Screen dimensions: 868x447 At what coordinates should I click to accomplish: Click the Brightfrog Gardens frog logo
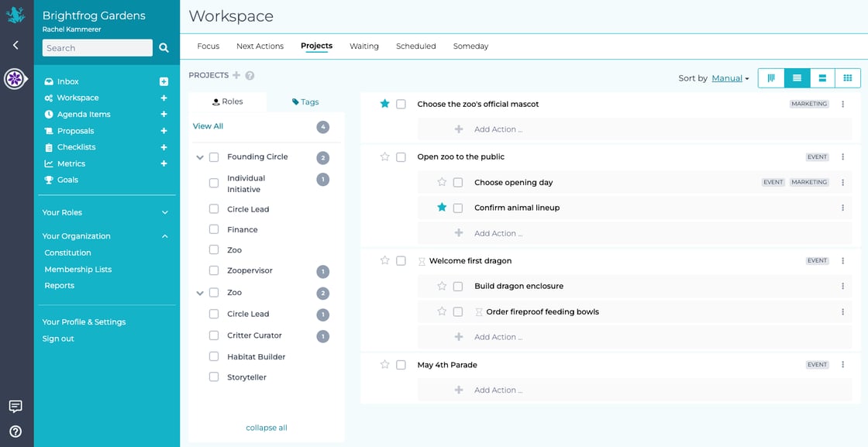15,15
